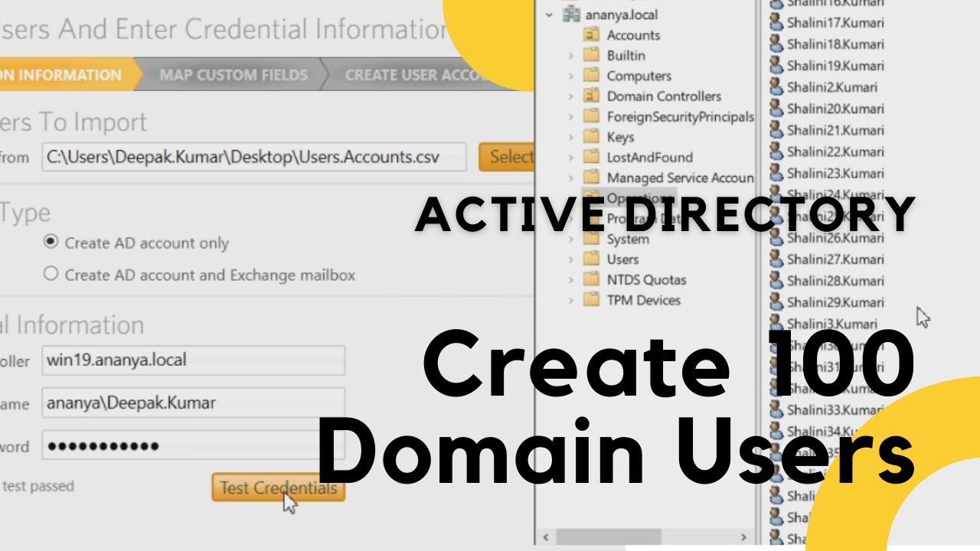980x551 pixels.
Task: Select 'Create AD account only' radio button
Action: pyautogui.click(x=51, y=242)
